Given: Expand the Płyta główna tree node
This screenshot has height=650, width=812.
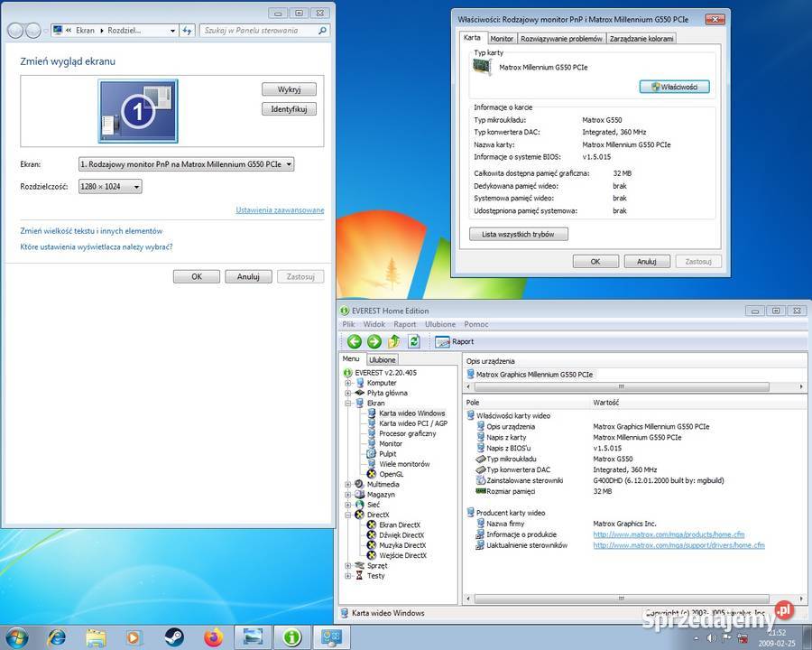Looking at the screenshot, I should click(x=348, y=393).
